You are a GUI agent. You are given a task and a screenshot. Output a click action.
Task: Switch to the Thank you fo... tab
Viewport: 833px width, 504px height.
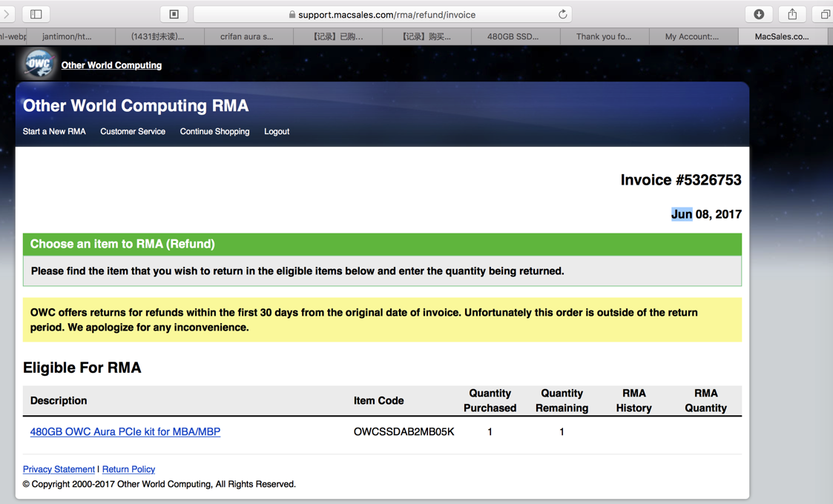pyautogui.click(x=605, y=36)
